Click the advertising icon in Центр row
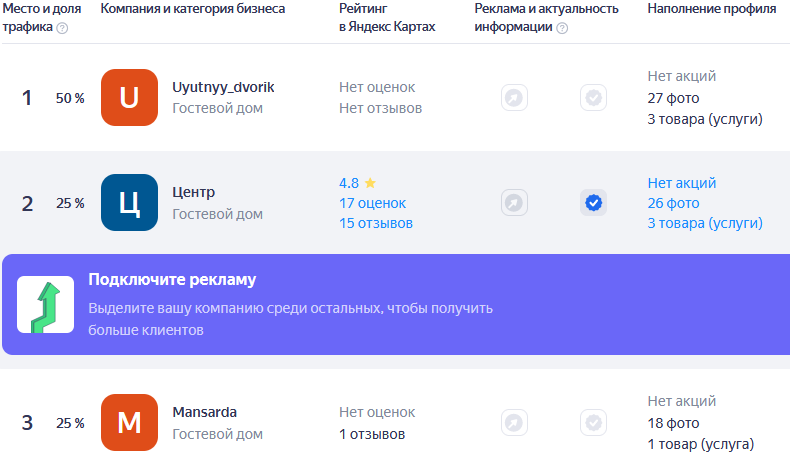Image resolution: width=790 pixels, height=470 pixels. click(514, 203)
